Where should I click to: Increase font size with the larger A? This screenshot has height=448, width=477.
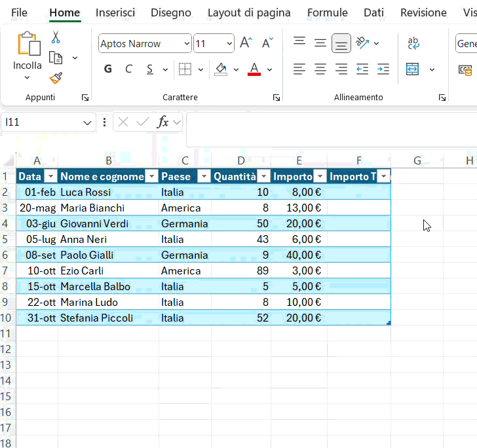tap(246, 43)
